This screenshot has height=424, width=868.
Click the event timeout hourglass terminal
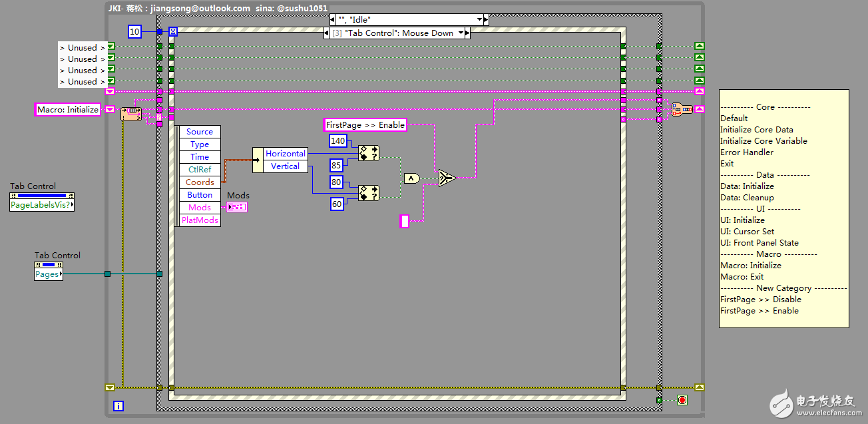173,31
